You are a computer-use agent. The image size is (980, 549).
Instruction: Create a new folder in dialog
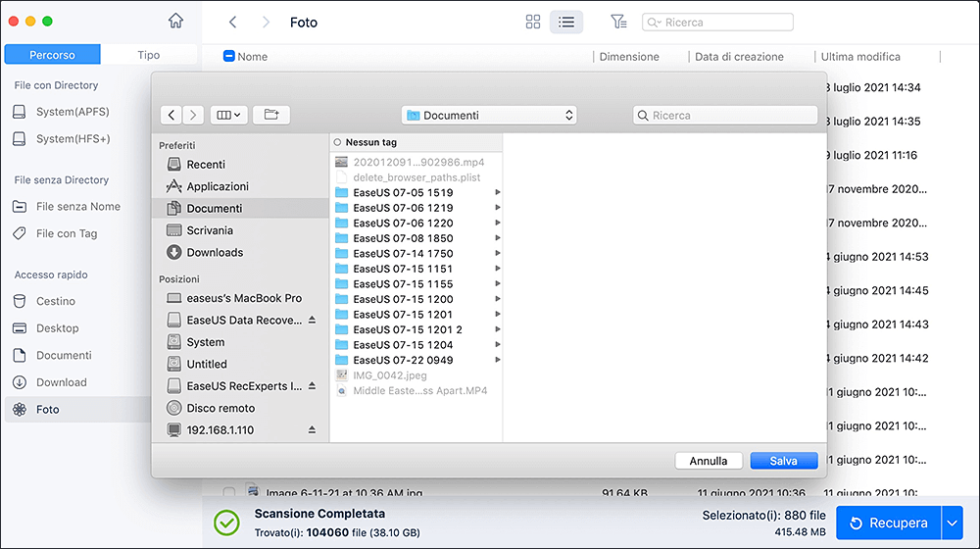coord(271,115)
